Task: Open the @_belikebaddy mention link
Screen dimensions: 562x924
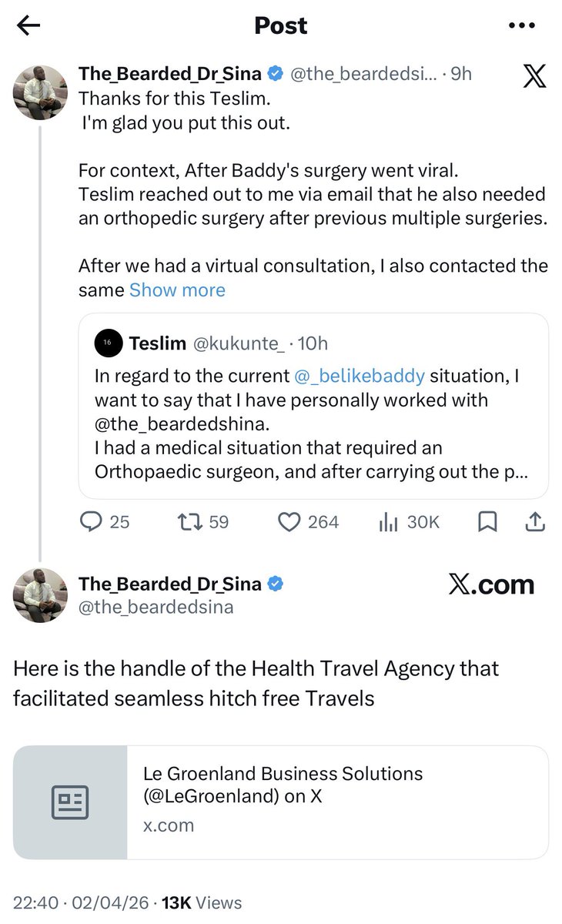Action: (x=360, y=377)
